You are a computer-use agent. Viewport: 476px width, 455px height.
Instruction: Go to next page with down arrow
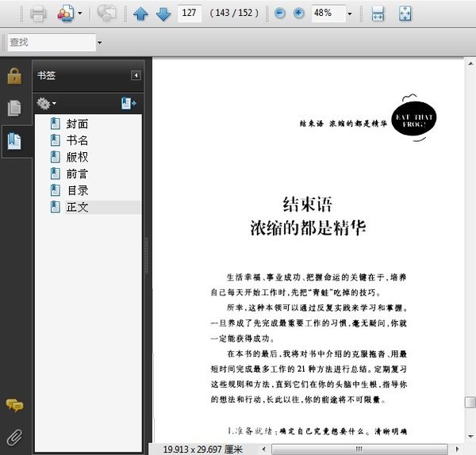coord(163,13)
